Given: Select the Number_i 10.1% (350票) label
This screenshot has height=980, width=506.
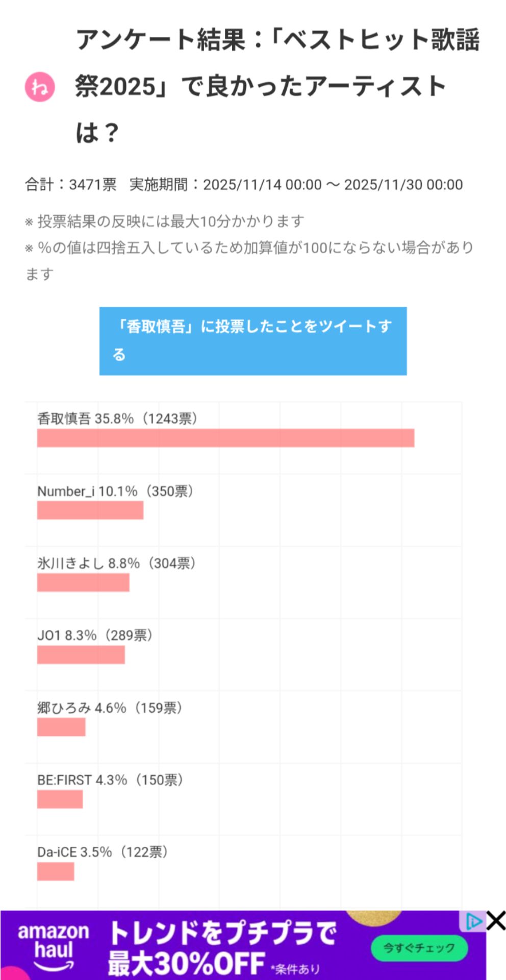Looking at the screenshot, I should pos(115,492).
